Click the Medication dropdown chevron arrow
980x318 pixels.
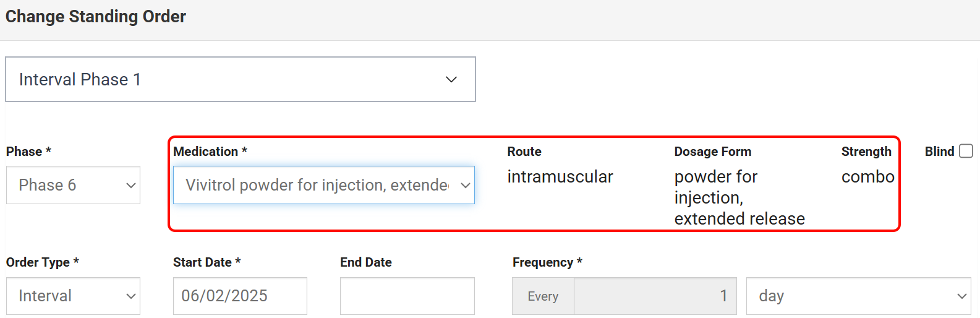(x=466, y=185)
